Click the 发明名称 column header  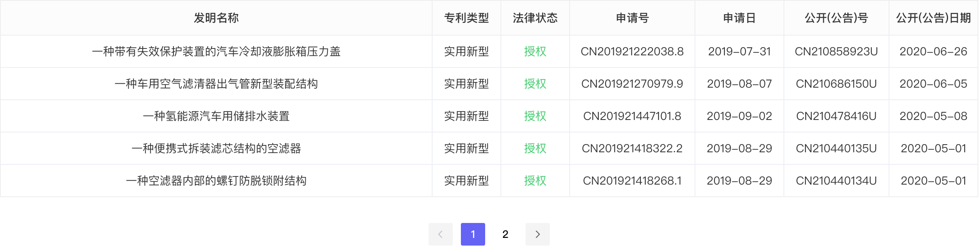216,18
